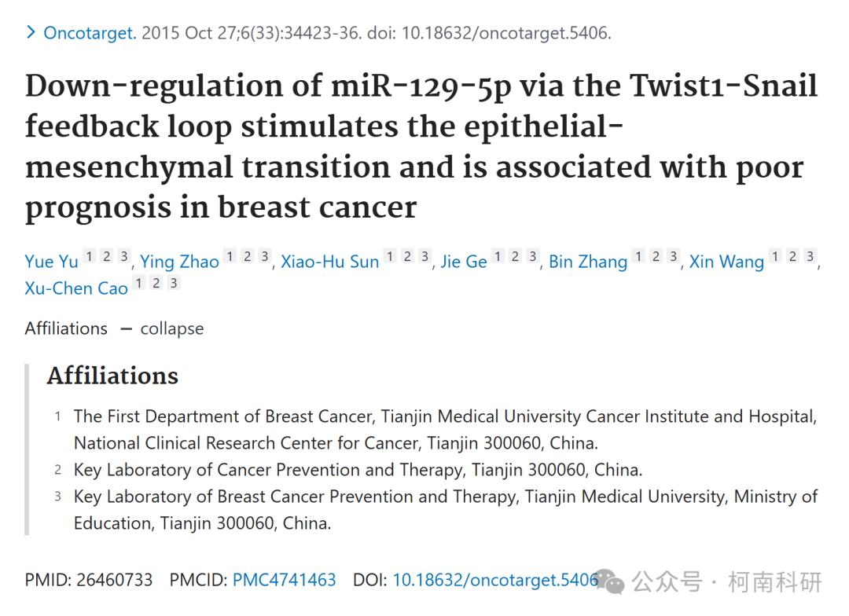Open the DOI 10.18632/oncotarget.5406 link

[x=495, y=580]
